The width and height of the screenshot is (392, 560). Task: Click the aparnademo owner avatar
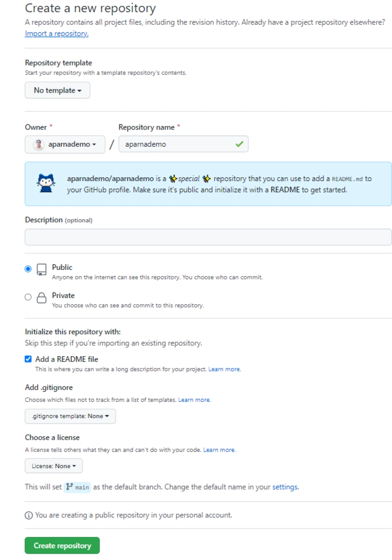click(39, 144)
